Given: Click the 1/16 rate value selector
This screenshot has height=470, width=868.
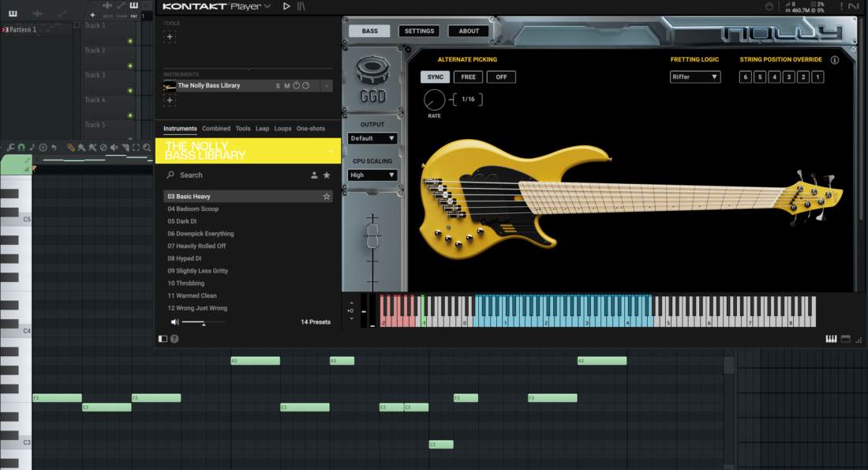Looking at the screenshot, I should click(x=468, y=100).
